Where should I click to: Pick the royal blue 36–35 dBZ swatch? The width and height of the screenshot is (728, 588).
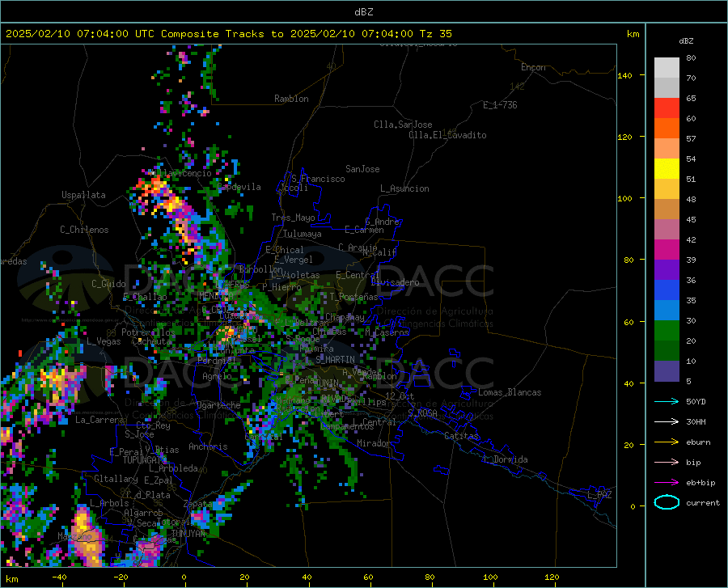click(667, 290)
